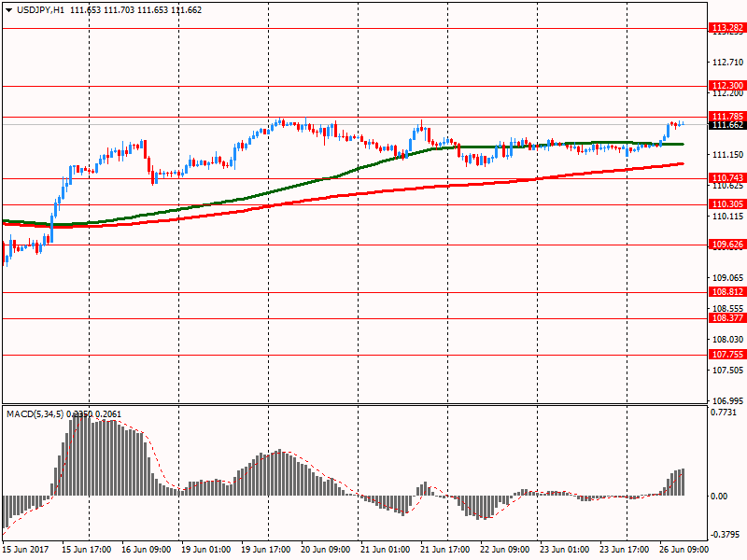Click the 21 Jun 17:00 time label

(445, 550)
